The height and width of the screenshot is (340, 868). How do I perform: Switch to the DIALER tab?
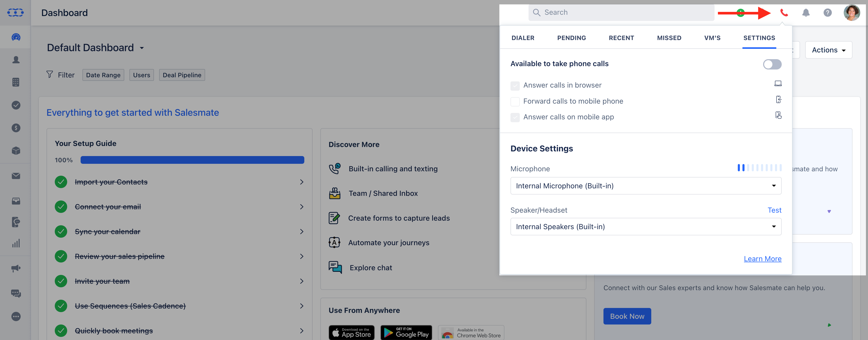(x=523, y=38)
